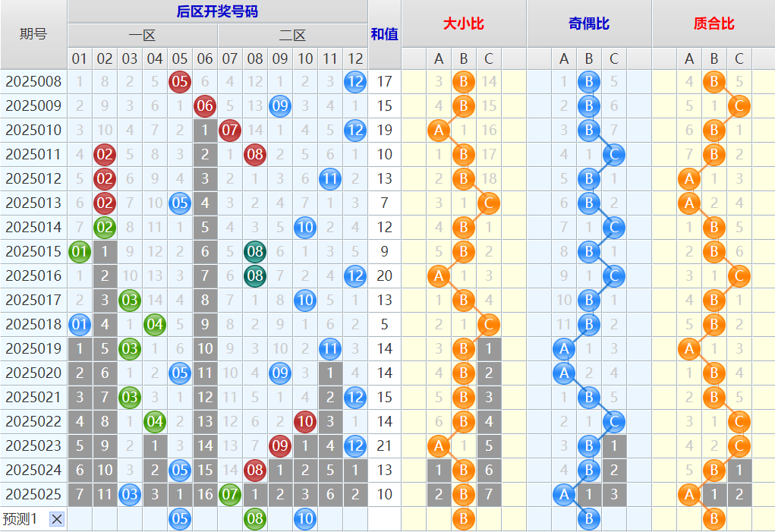Click the 质合比 section header
This screenshot has height=532, width=775.
click(714, 24)
